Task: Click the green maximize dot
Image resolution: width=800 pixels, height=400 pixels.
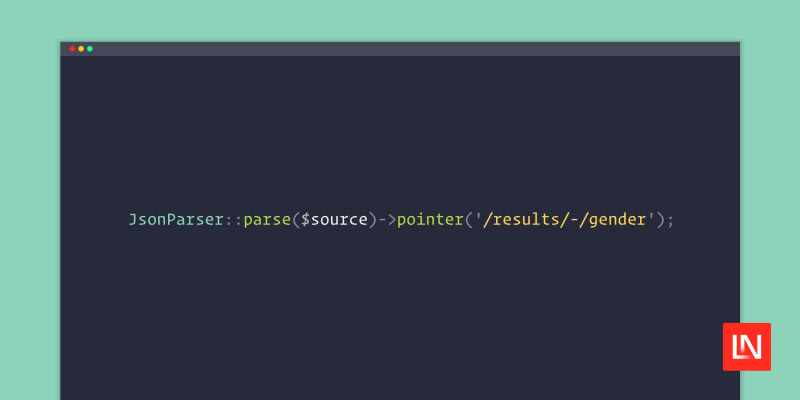Action: point(90,49)
